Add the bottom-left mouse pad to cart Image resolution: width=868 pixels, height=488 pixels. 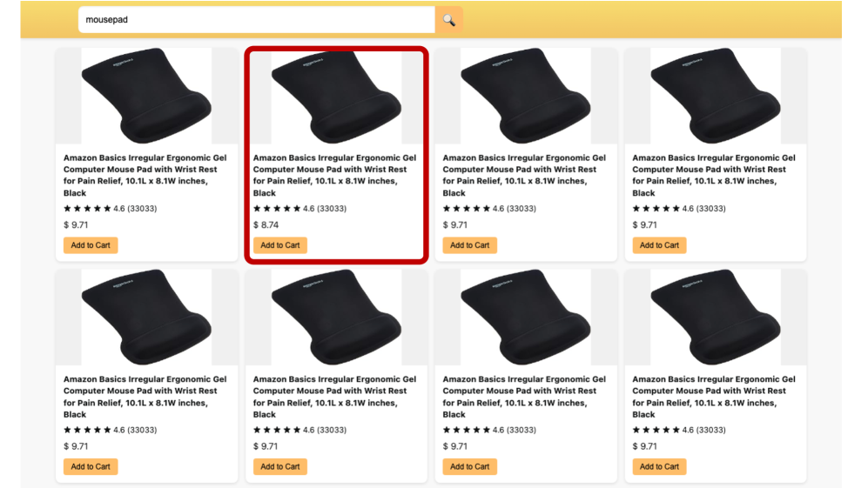[91, 467]
